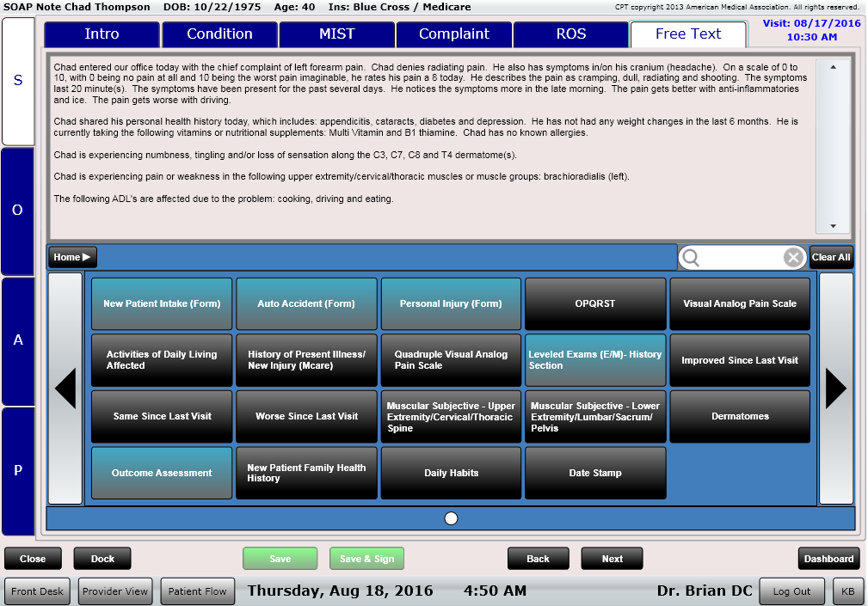The height and width of the screenshot is (606, 868).
Task: Open the Complaint tab
Action: click(453, 34)
